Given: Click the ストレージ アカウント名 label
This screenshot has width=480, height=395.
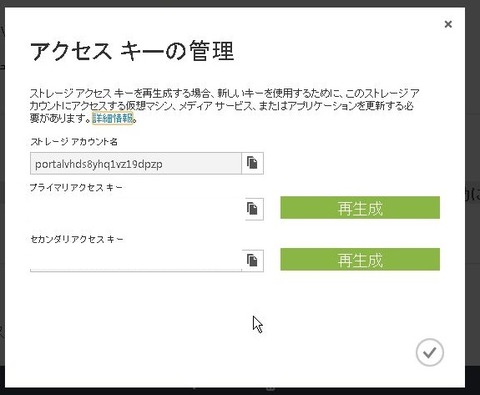Looking at the screenshot, I should point(74,142).
